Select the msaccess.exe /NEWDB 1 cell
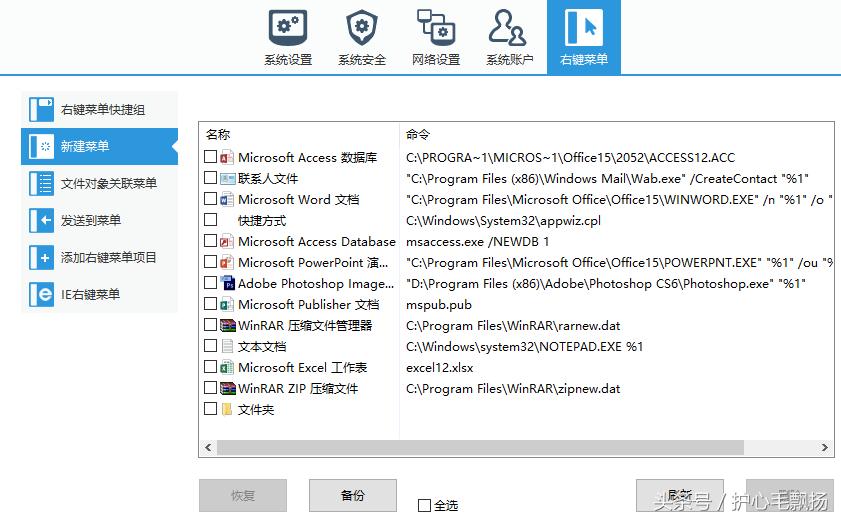This screenshot has height=519, width=841. pyautogui.click(x=477, y=242)
